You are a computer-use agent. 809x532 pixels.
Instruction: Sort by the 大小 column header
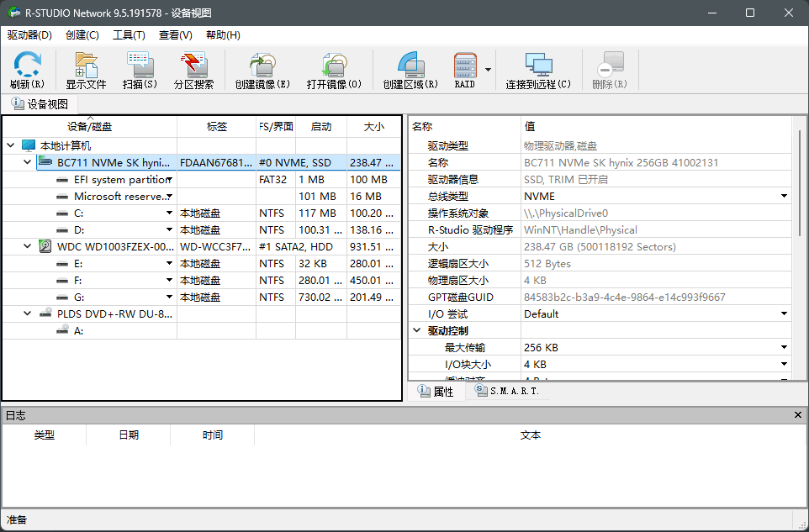pos(373,127)
